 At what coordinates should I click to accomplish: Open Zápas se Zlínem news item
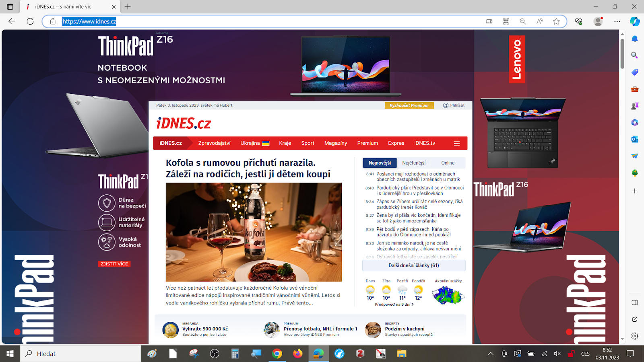[419, 204]
